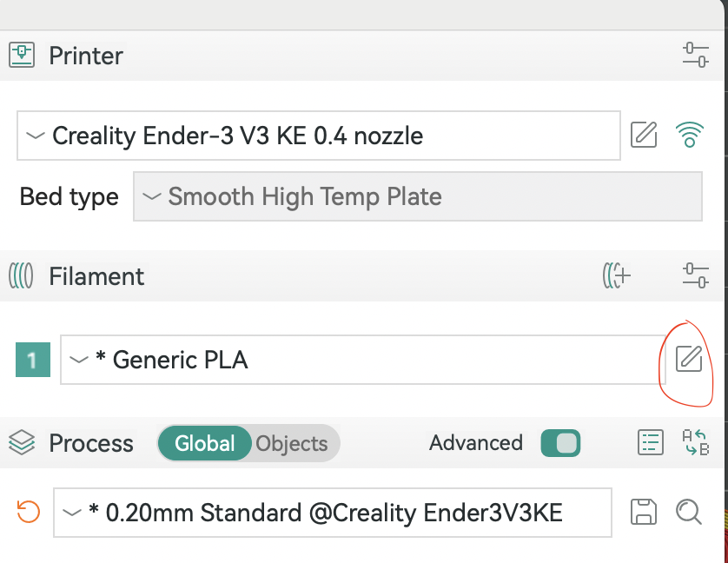Viewport: 728px width, 563px height.
Task: Open filament section sliders settings icon
Action: point(696,276)
